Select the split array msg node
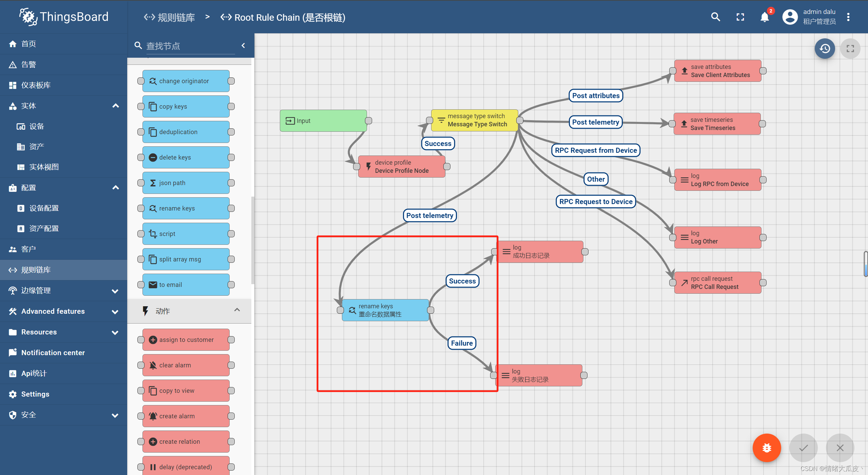This screenshot has height=475, width=868. 186,259
